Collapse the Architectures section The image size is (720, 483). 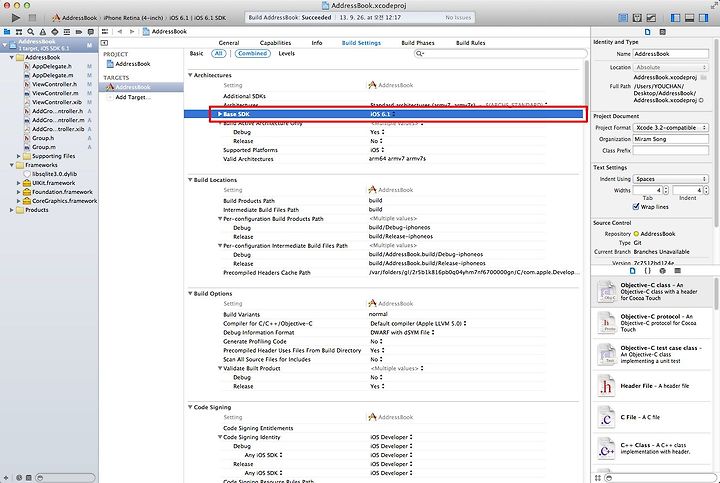(190, 75)
